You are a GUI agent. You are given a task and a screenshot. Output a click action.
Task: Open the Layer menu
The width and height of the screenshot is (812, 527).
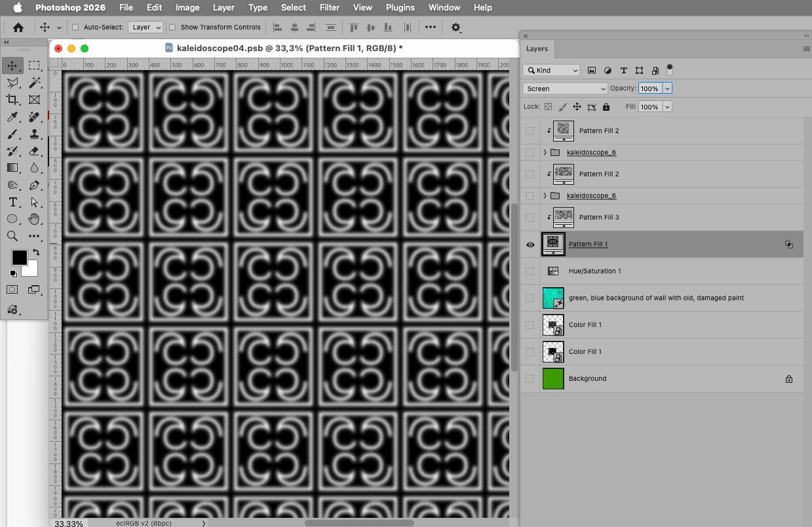coord(223,7)
